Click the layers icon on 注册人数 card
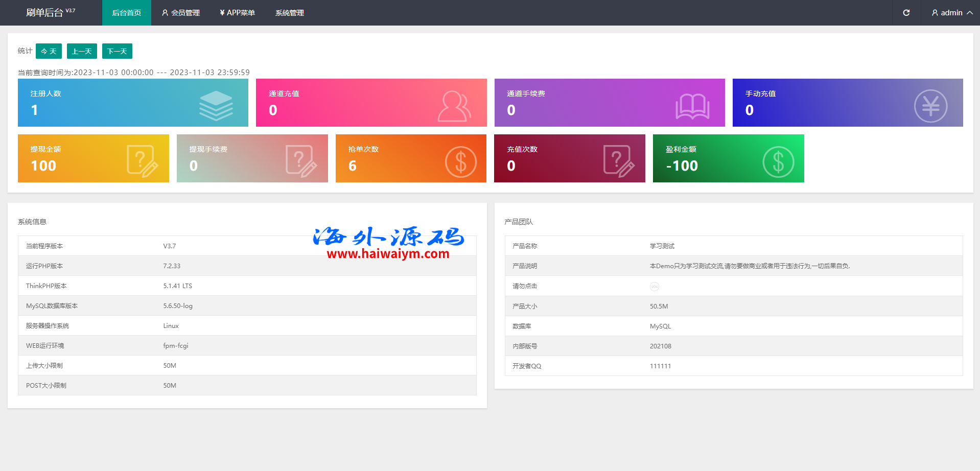The height and width of the screenshot is (471, 980). (x=216, y=105)
